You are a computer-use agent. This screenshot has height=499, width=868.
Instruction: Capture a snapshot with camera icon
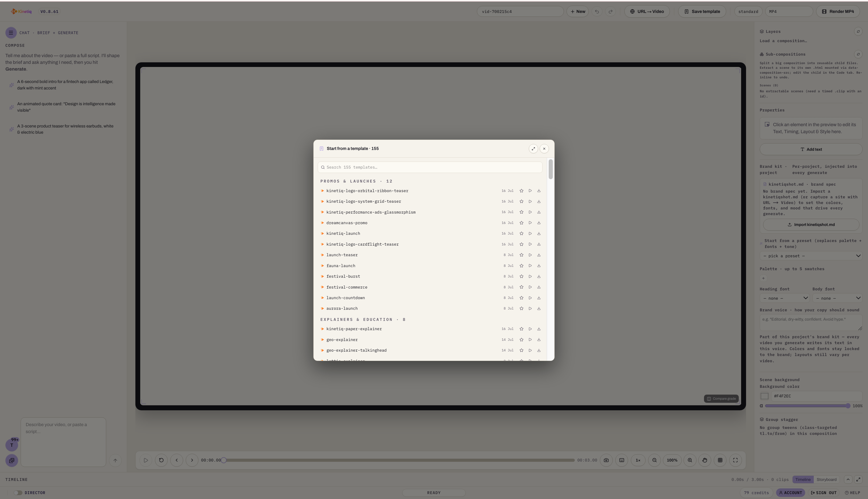(x=606, y=460)
